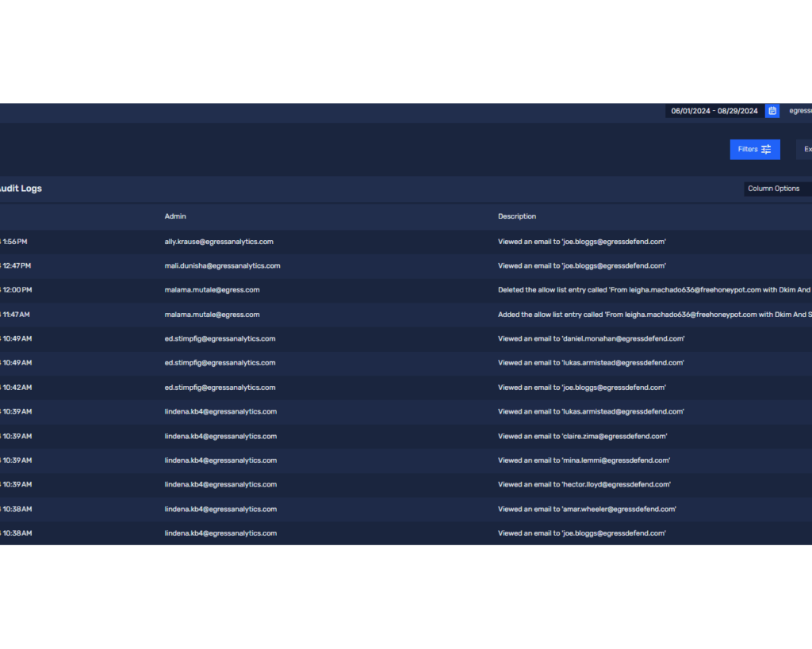Click the calendar icon beside the date range
Image resolution: width=812 pixels, height=649 pixels.
pos(771,111)
